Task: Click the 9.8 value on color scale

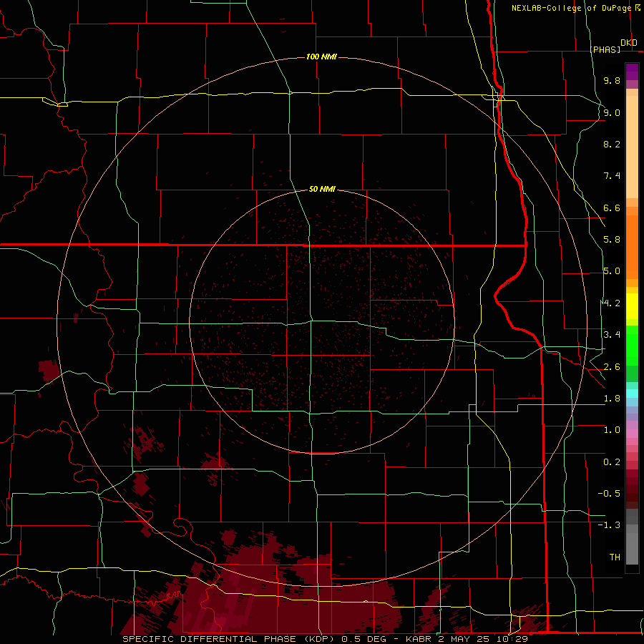Action: click(x=612, y=80)
